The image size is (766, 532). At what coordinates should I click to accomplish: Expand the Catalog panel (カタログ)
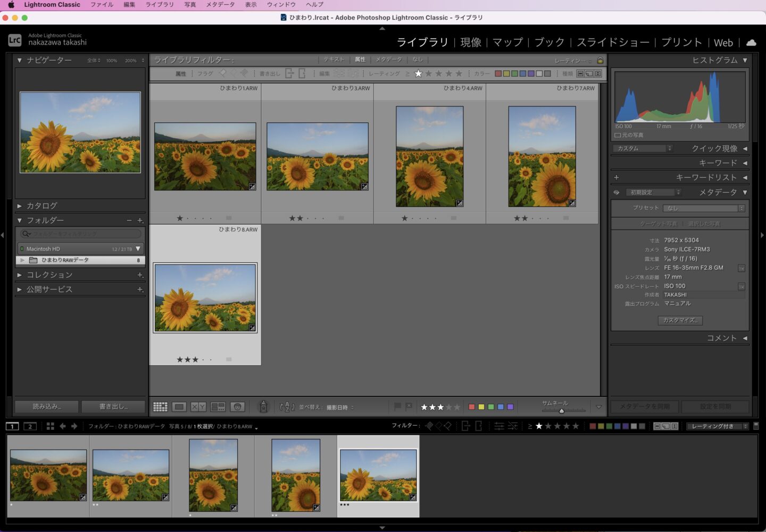(x=41, y=206)
